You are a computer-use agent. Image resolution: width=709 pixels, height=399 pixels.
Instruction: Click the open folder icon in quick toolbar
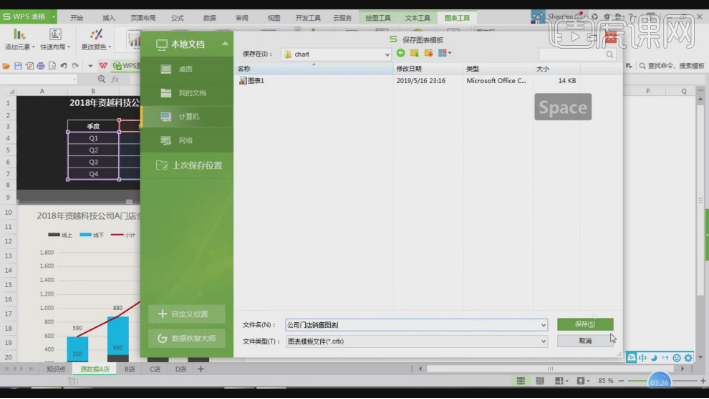point(6,66)
